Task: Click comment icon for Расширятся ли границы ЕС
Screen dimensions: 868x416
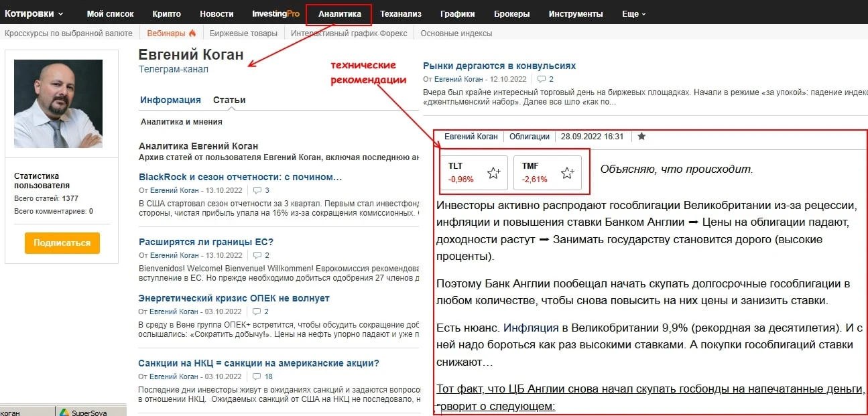Action: tap(257, 255)
